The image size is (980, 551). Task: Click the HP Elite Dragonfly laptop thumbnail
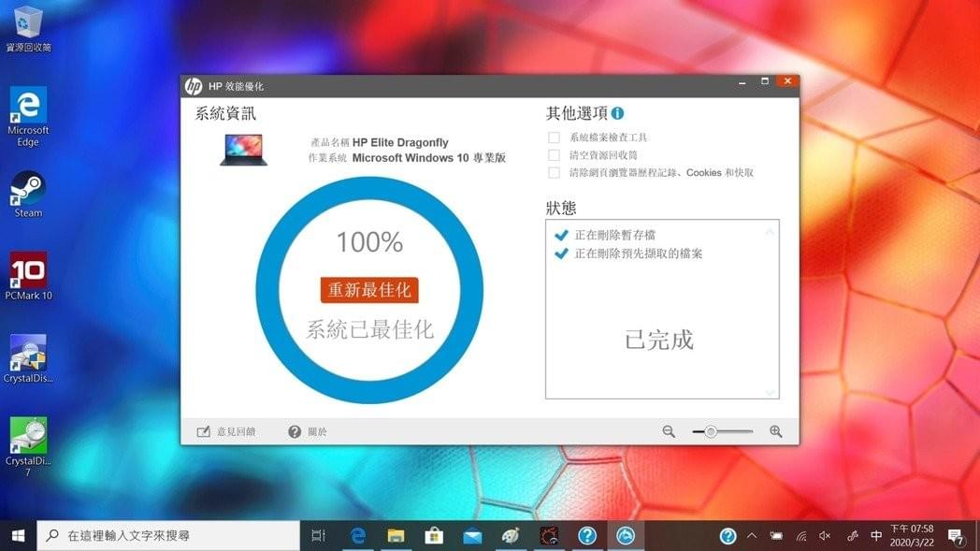pyautogui.click(x=244, y=150)
